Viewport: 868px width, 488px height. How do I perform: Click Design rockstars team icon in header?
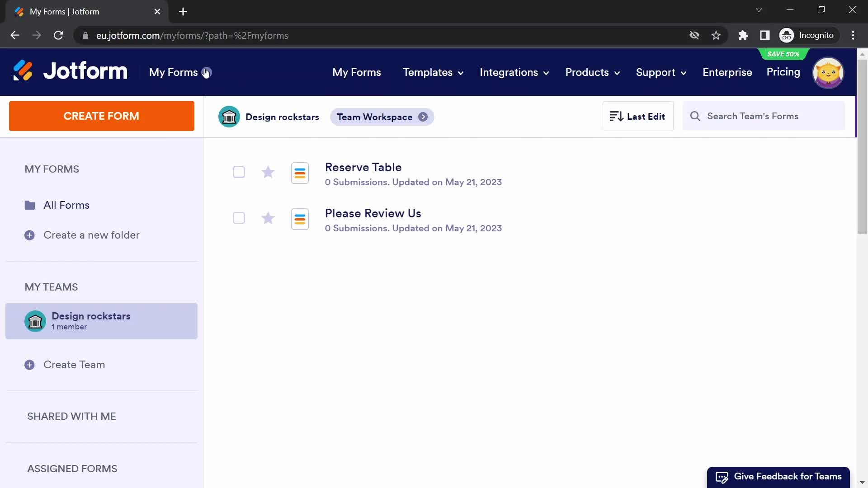[x=229, y=117]
